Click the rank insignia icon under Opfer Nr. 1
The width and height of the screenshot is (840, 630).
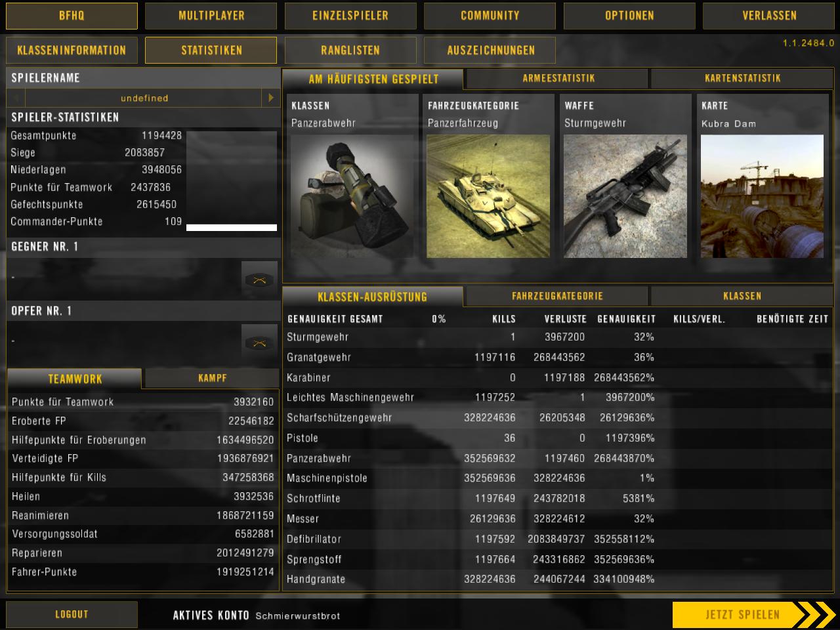259,343
